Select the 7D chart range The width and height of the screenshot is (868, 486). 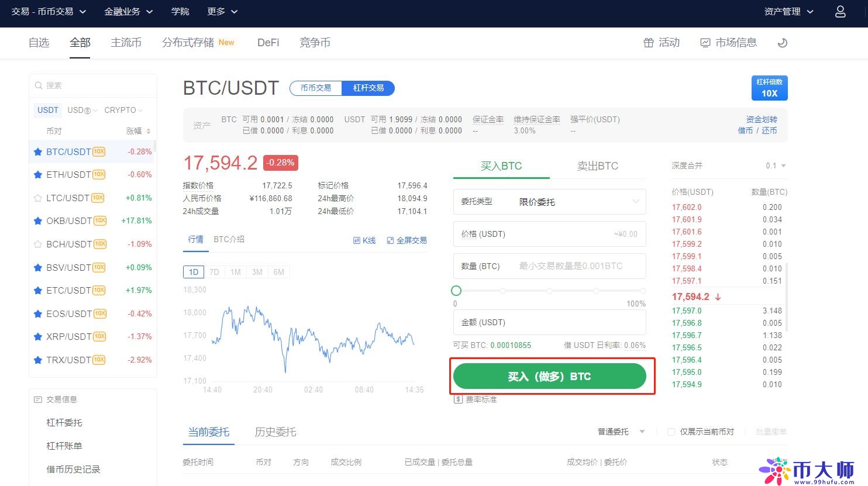coord(214,272)
